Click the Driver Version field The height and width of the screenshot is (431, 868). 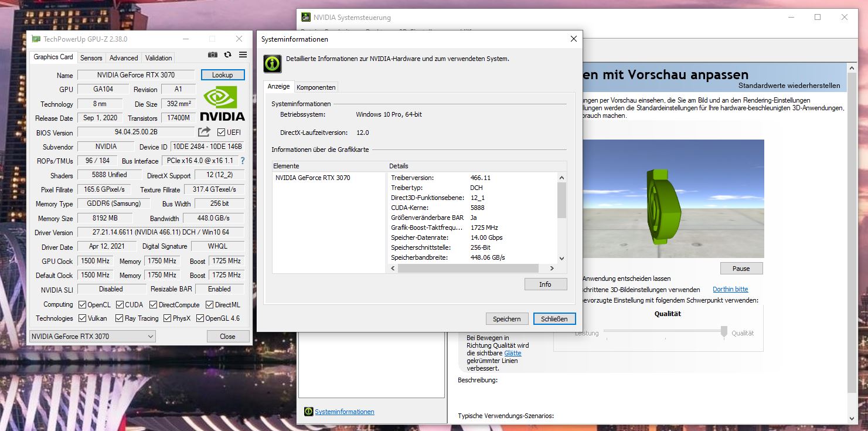(161, 232)
